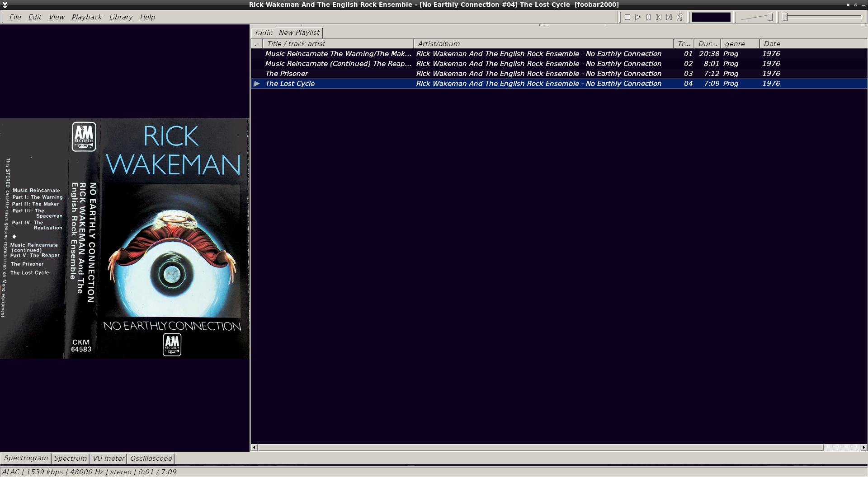Viewport: 868px width, 477px height.
Task: Click duration 7:12 of track 03
Action: (x=712, y=74)
